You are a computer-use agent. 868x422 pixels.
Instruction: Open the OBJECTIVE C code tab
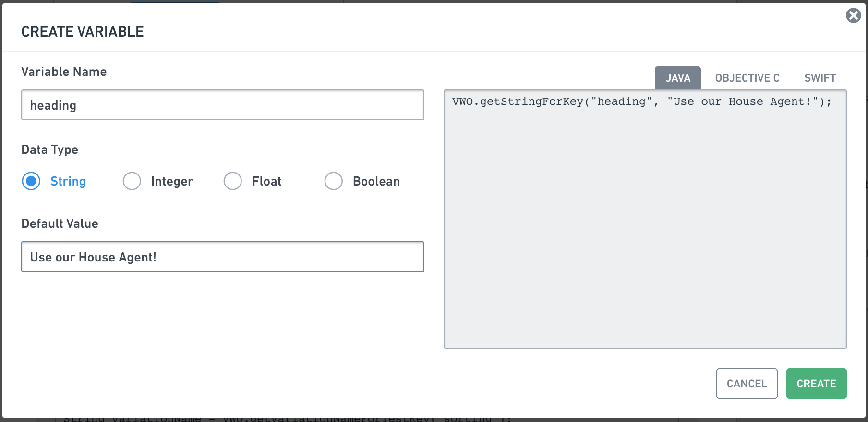747,78
